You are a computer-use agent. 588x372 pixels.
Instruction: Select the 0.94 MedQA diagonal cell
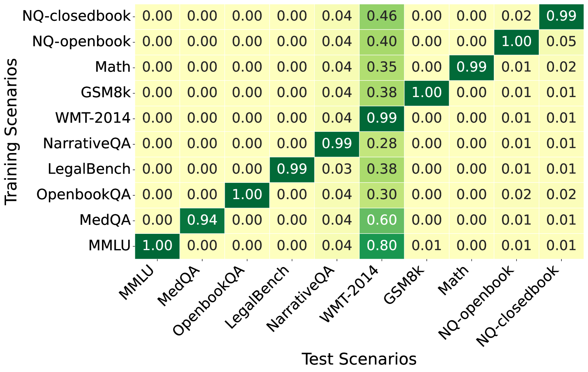[x=202, y=220]
